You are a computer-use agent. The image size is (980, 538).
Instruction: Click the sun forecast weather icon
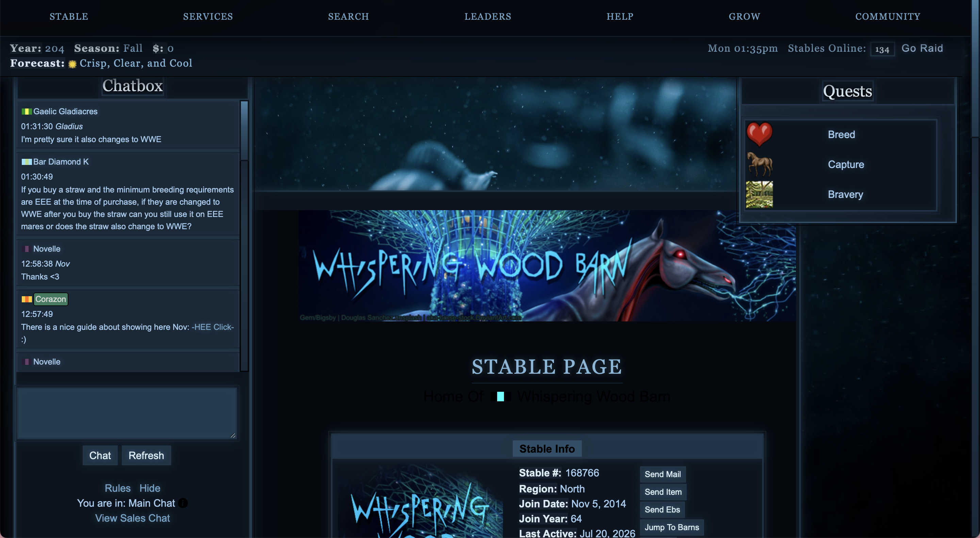click(72, 64)
